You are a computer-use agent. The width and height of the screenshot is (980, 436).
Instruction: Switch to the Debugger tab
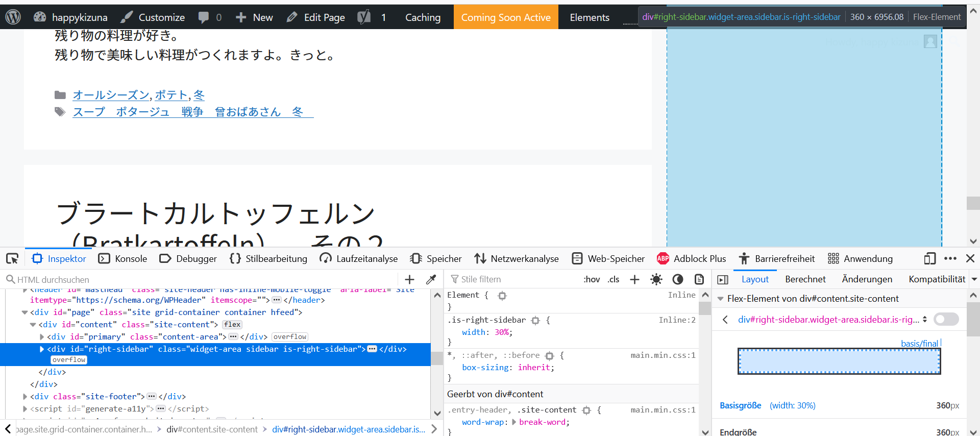188,258
